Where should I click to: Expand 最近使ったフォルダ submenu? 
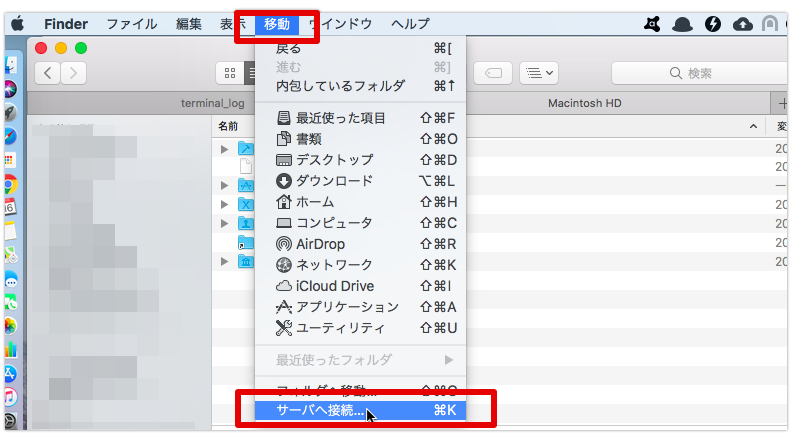361,360
